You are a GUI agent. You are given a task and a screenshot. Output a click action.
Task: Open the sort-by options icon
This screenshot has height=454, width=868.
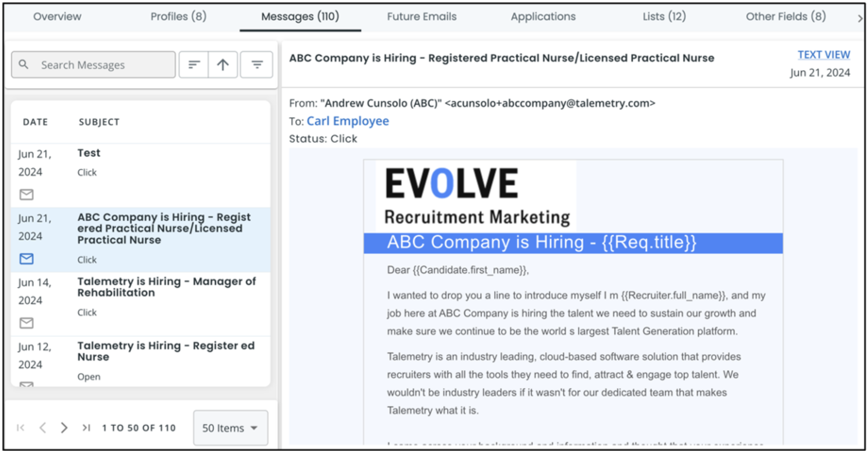[x=194, y=65]
